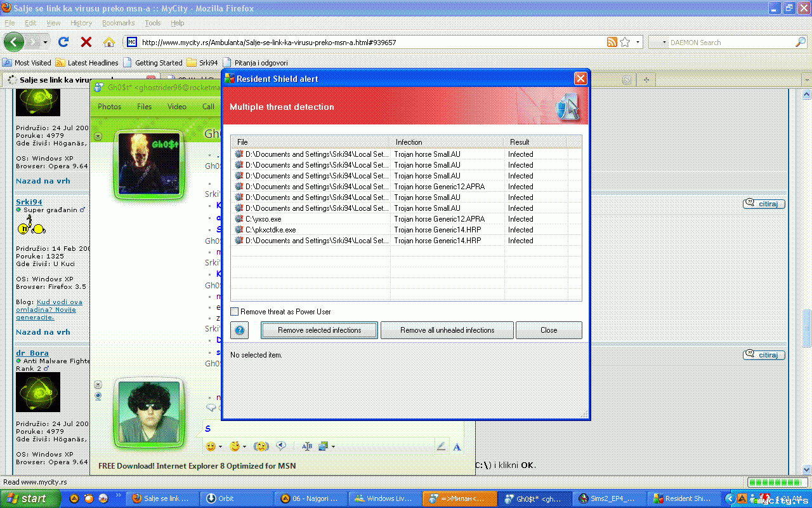Open Srki94 username profile link

[x=29, y=202]
